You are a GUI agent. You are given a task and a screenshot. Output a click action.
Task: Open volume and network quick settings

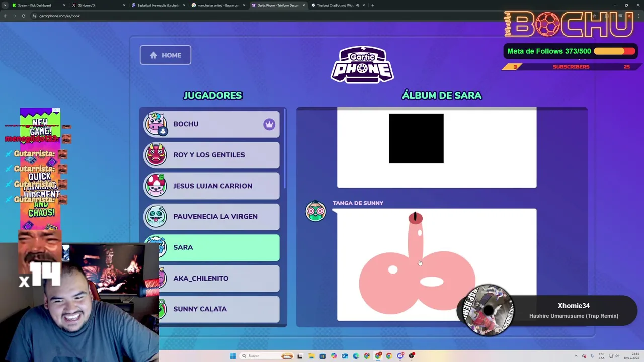point(614,356)
